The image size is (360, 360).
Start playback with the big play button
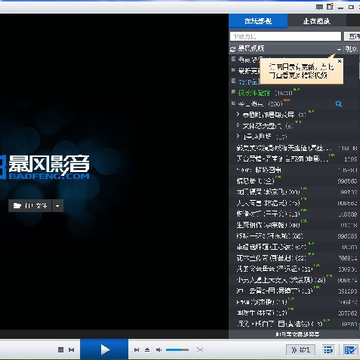104,349
